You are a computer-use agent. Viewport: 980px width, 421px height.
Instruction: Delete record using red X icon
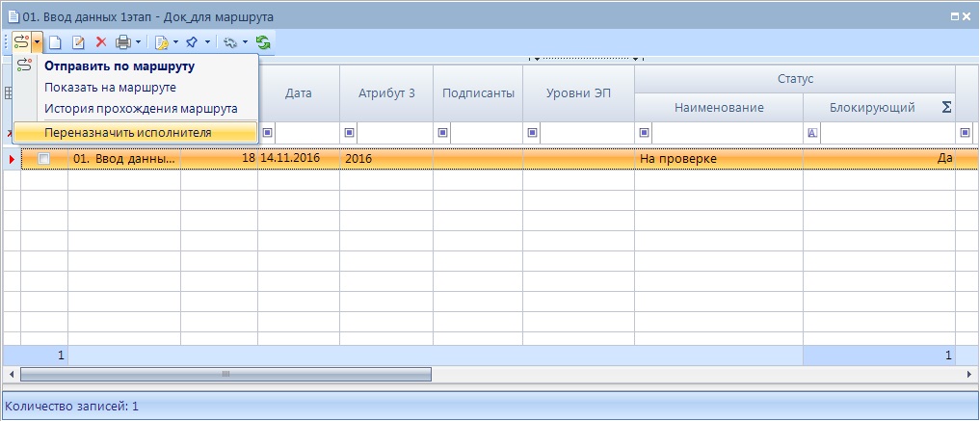tap(100, 42)
